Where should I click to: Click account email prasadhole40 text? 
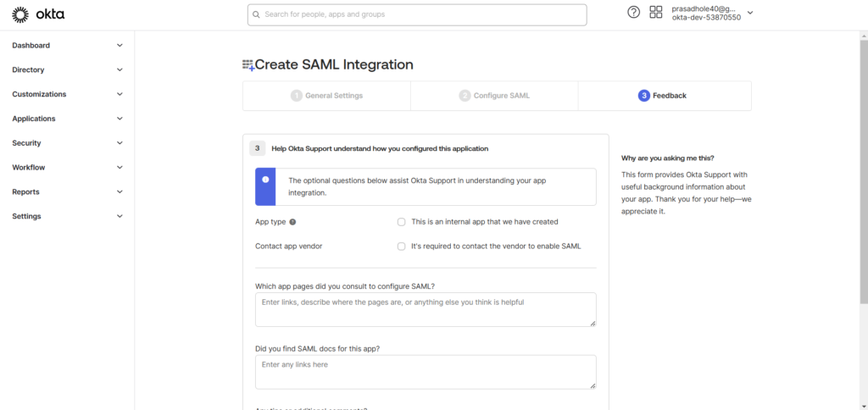pos(704,8)
